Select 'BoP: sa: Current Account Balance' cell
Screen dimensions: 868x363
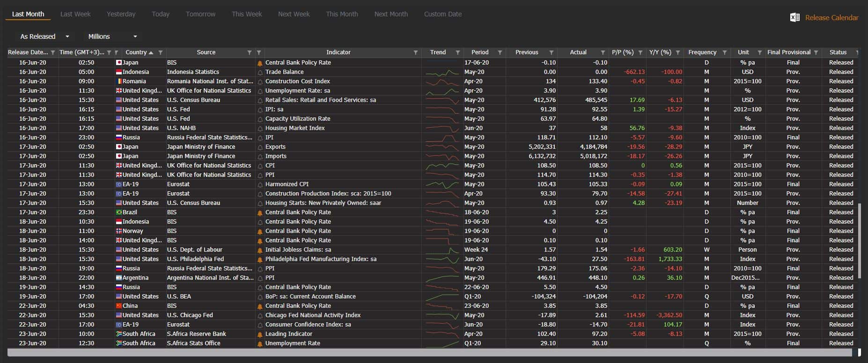coord(310,297)
